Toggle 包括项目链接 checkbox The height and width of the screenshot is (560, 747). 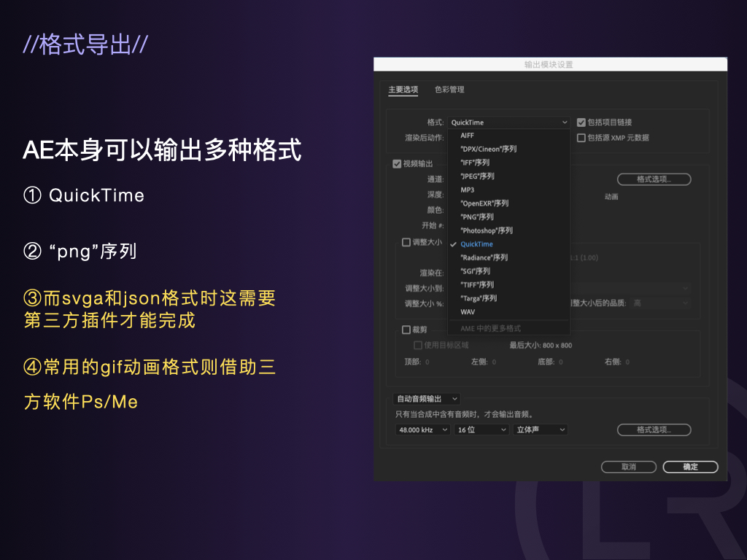tap(581, 122)
